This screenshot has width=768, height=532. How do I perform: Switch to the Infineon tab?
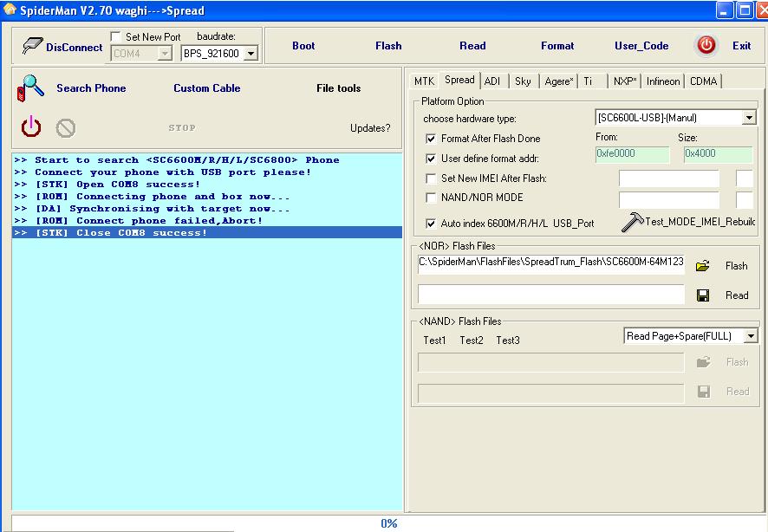pyautogui.click(x=663, y=81)
